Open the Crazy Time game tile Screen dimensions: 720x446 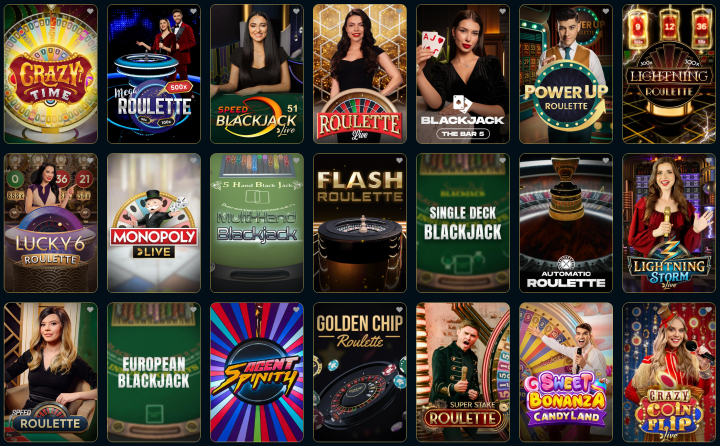[x=51, y=74]
